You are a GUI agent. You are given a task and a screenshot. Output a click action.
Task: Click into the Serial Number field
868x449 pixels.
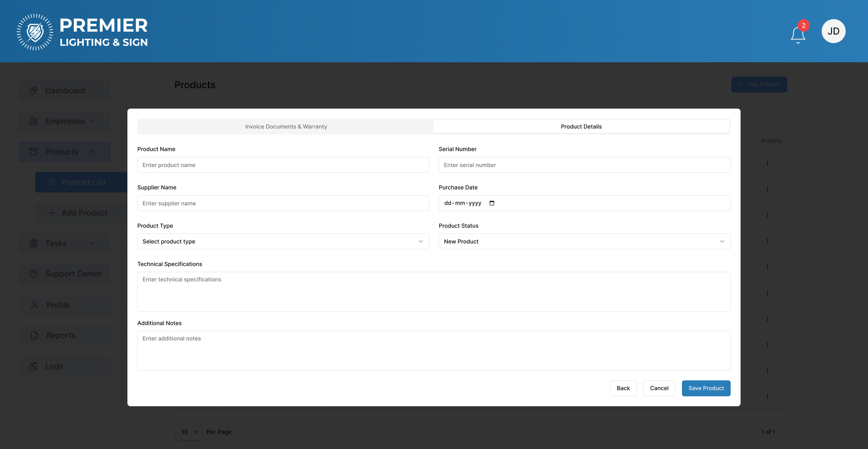[584, 165]
